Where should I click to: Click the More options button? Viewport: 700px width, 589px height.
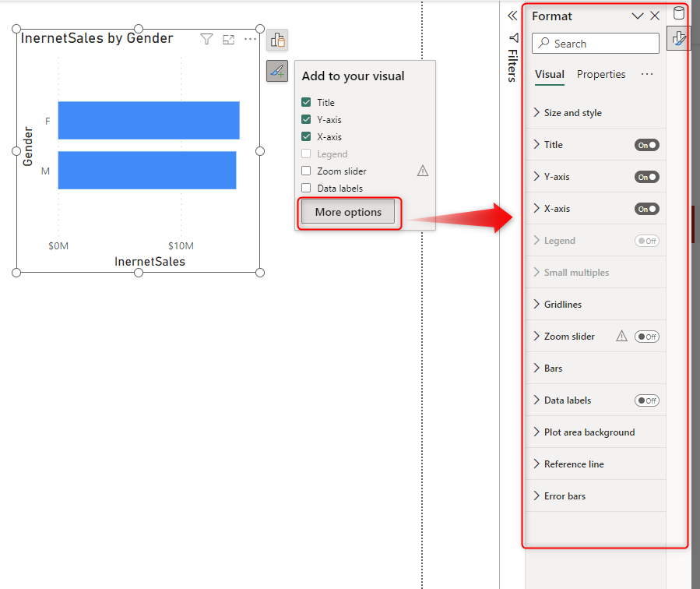coord(348,212)
